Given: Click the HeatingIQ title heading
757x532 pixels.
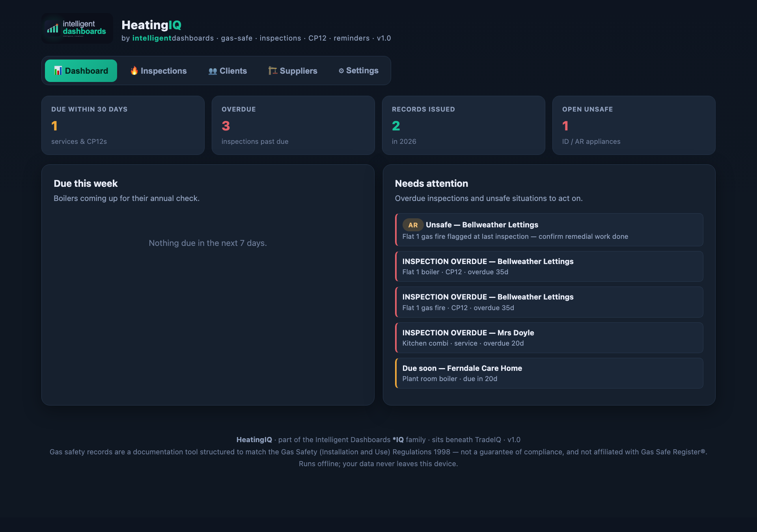Looking at the screenshot, I should coord(151,25).
